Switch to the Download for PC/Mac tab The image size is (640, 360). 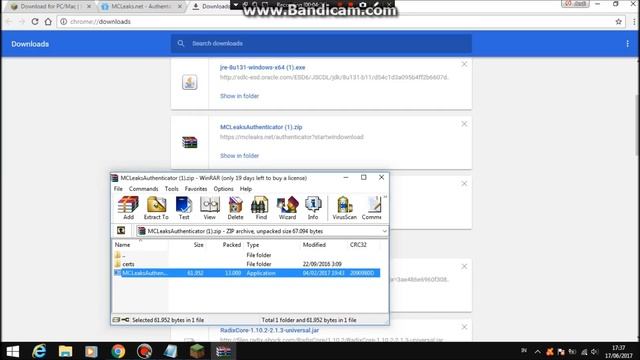pyautogui.click(x=50, y=7)
